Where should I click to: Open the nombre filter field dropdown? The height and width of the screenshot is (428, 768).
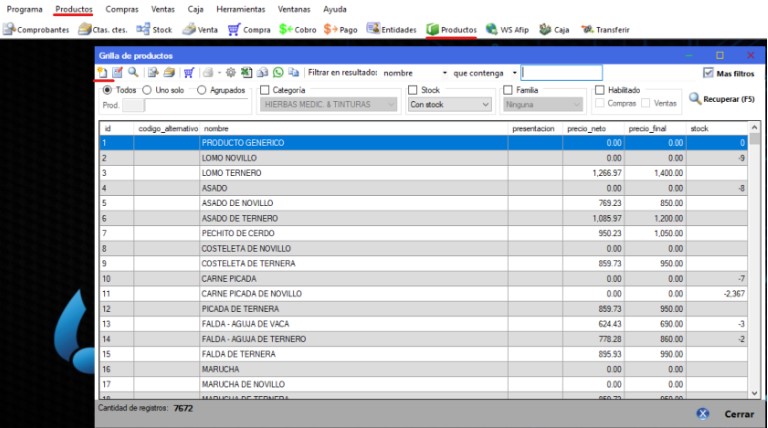coord(445,73)
